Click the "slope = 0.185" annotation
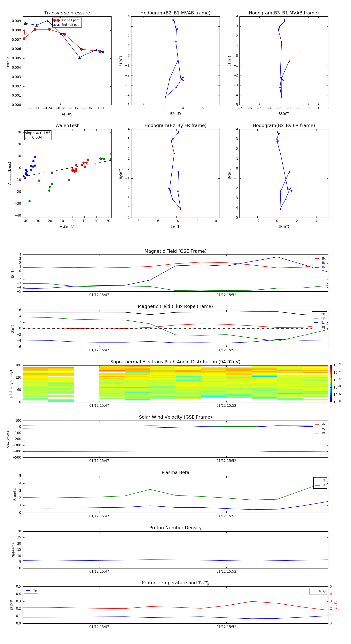 [38, 133]
